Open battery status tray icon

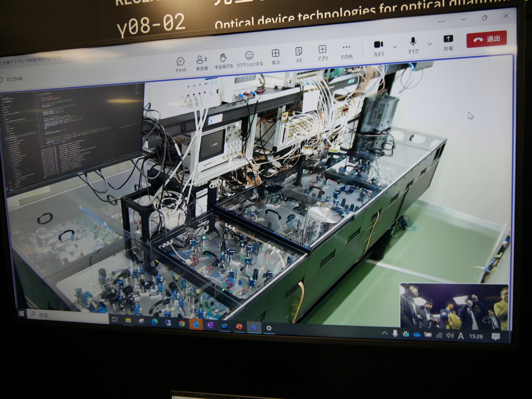[x=428, y=335]
